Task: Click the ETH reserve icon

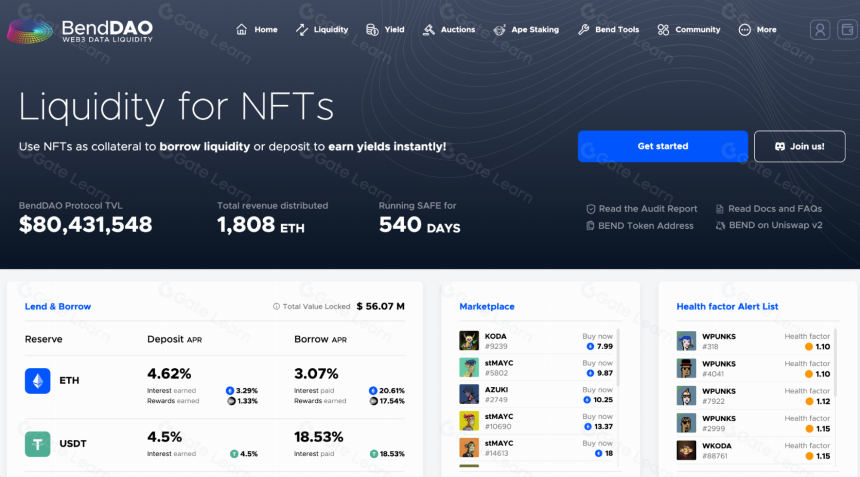Action: coord(37,381)
